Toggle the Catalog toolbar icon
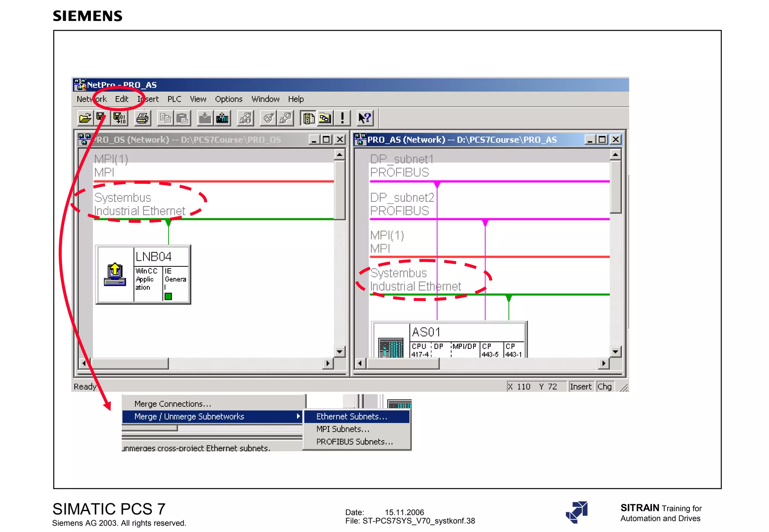This screenshot has height=532, width=769. coord(308,118)
